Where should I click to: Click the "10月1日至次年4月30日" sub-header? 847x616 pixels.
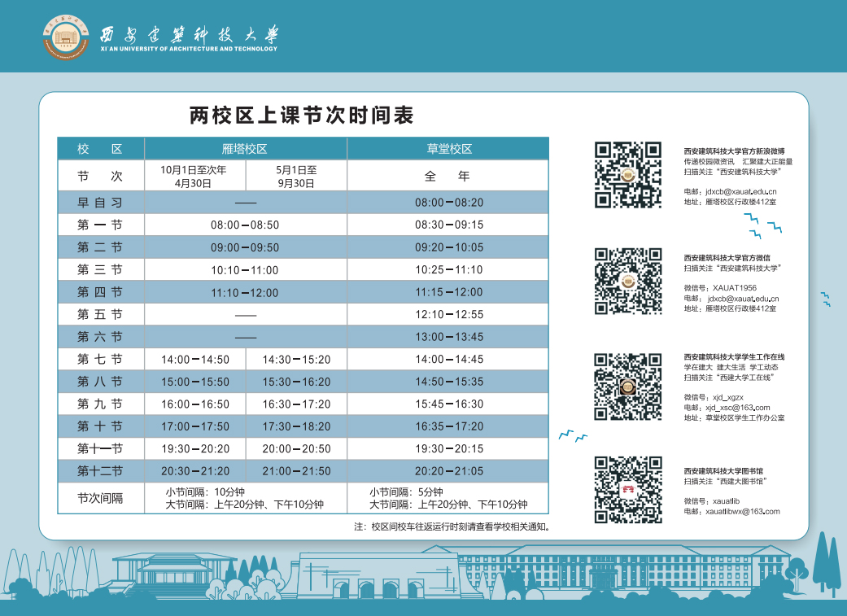click(x=194, y=177)
